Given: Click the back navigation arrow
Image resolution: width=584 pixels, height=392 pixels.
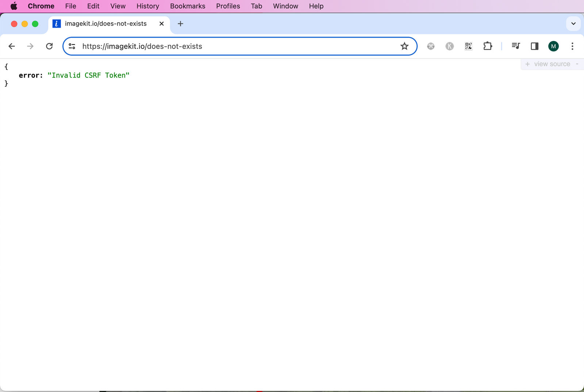Looking at the screenshot, I should [12, 46].
